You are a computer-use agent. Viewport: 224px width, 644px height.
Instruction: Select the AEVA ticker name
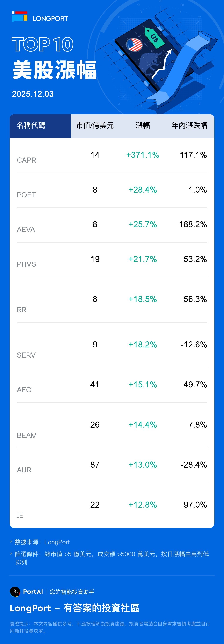tap(26, 229)
